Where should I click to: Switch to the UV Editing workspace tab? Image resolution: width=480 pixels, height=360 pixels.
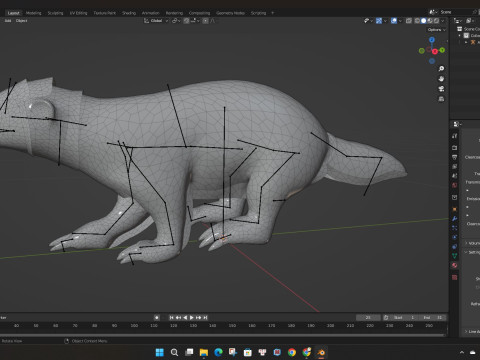[x=78, y=13]
